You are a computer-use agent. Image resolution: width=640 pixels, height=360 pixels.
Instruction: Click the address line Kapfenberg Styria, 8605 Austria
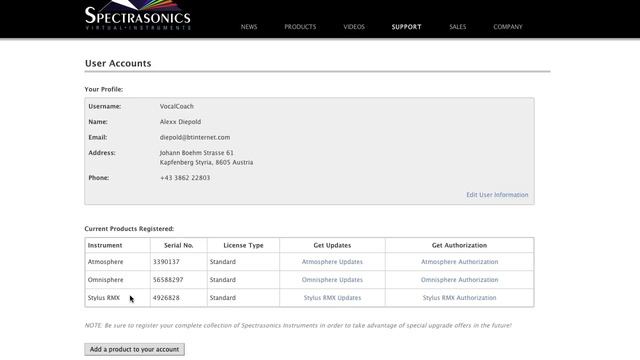click(x=206, y=162)
